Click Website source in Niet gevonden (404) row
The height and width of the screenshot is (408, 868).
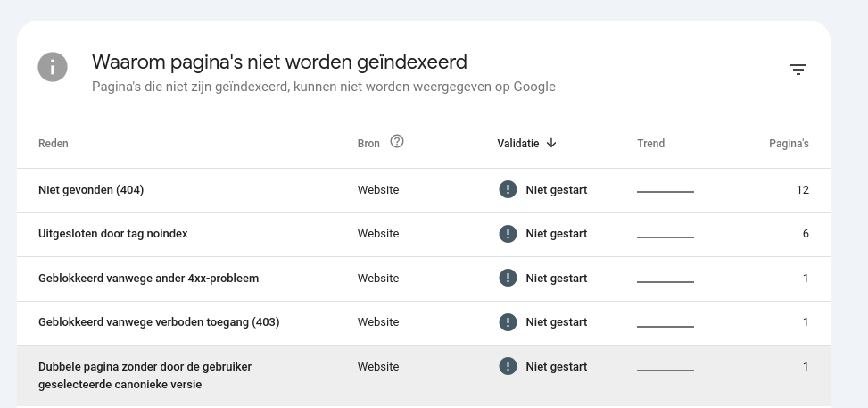tap(378, 189)
